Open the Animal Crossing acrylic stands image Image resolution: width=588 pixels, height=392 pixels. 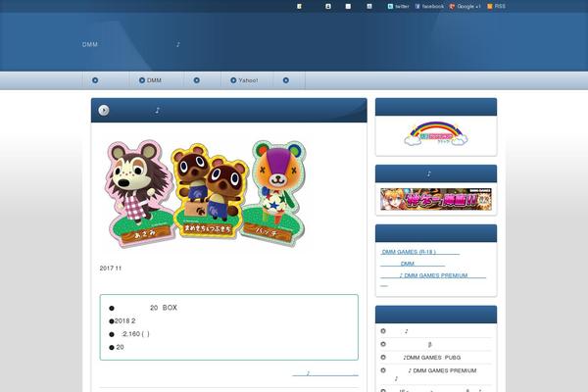tap(206, 194)
